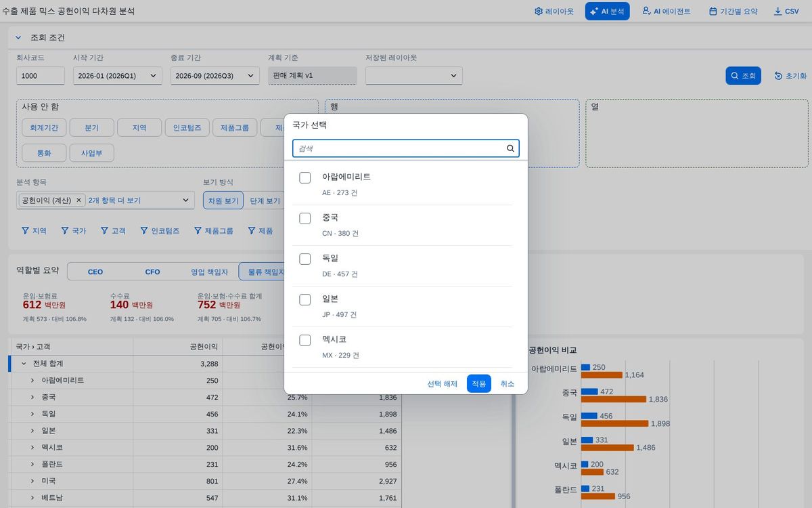Open the AI 에이전트 agent
The image size is (812, 508).
click(x=667, y=12)
